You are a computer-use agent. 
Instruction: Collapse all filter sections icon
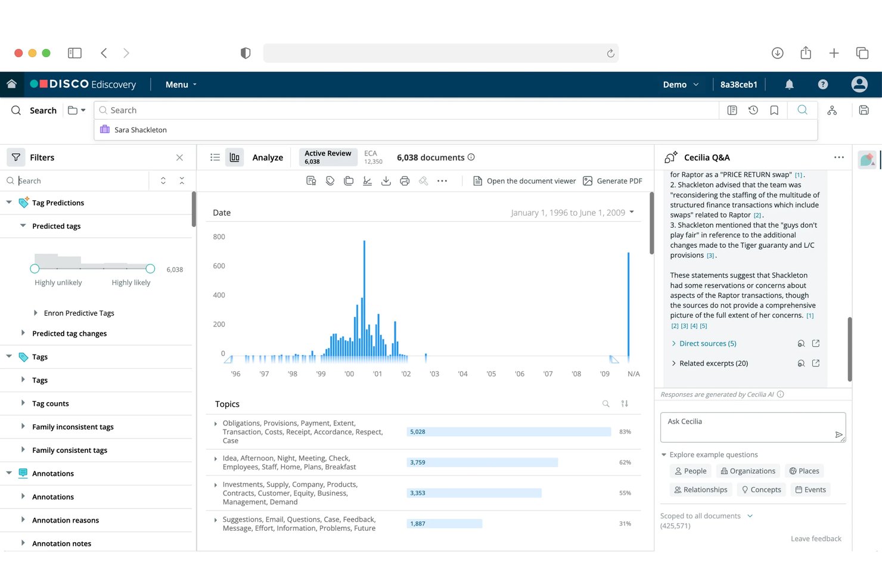182,181
